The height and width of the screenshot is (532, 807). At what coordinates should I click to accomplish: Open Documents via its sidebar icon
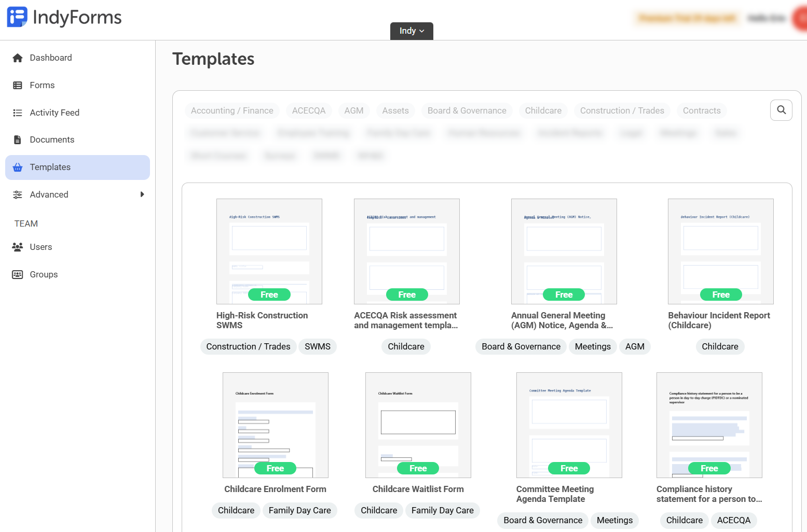18,139
